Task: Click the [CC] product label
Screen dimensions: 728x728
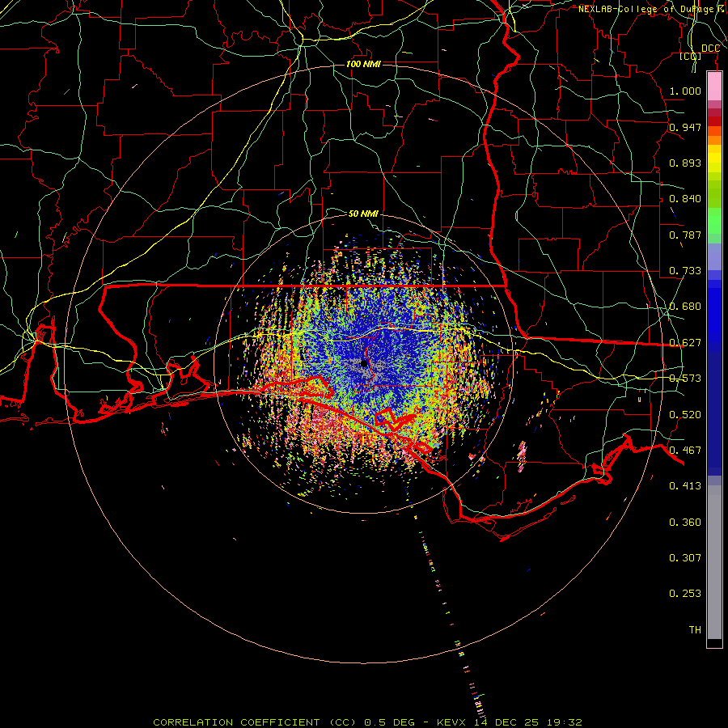Action: pos(691,56)
